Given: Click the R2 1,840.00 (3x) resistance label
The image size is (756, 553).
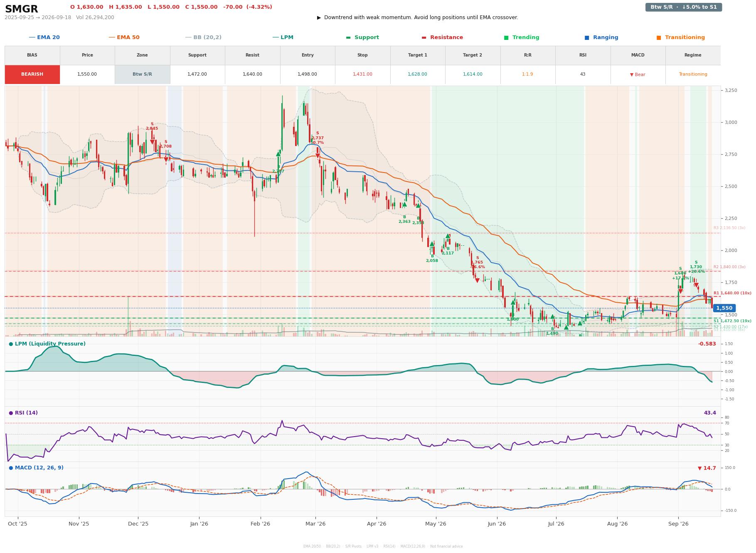Looking at the screenshot, I should point(729,267).
